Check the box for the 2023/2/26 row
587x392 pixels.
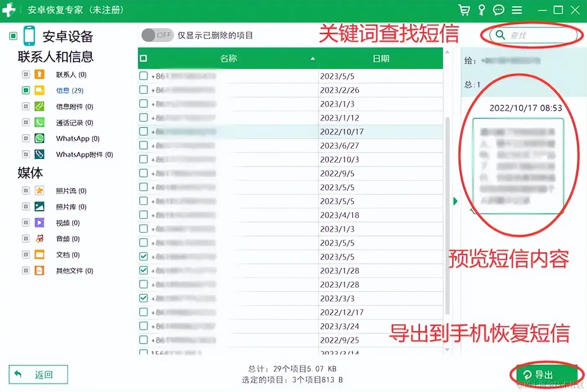(x=143, y=90)
